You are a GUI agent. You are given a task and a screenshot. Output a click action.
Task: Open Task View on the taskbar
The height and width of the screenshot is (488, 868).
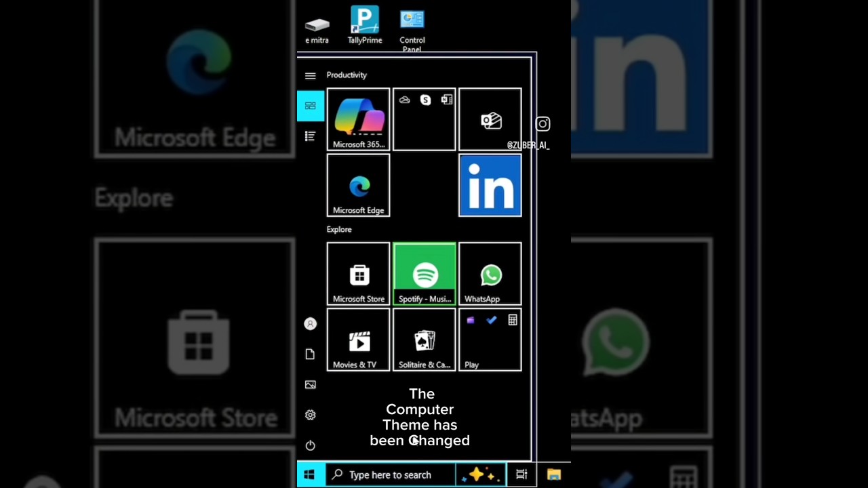pyautogui.click(x=521, y=475)
